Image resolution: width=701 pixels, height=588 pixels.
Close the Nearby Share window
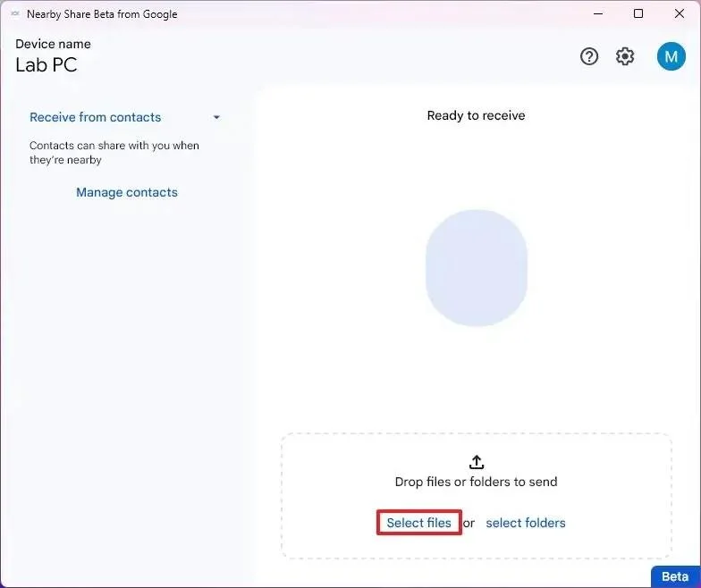point(680,14)
